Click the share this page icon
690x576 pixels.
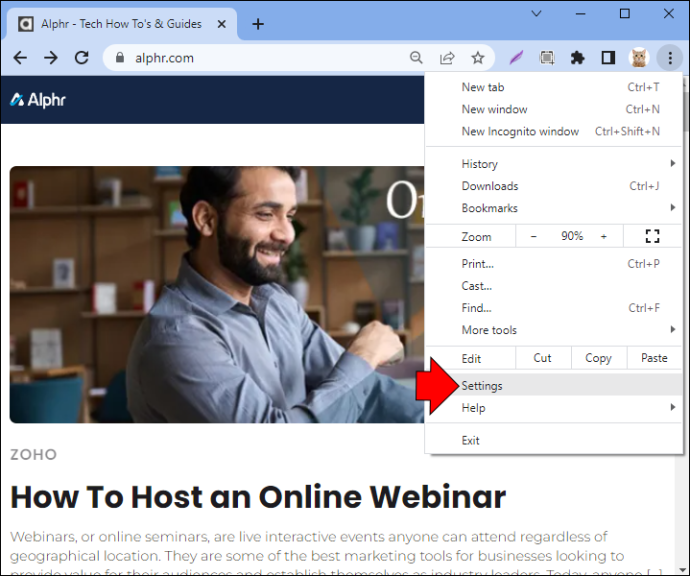click(x=447, y=58)
